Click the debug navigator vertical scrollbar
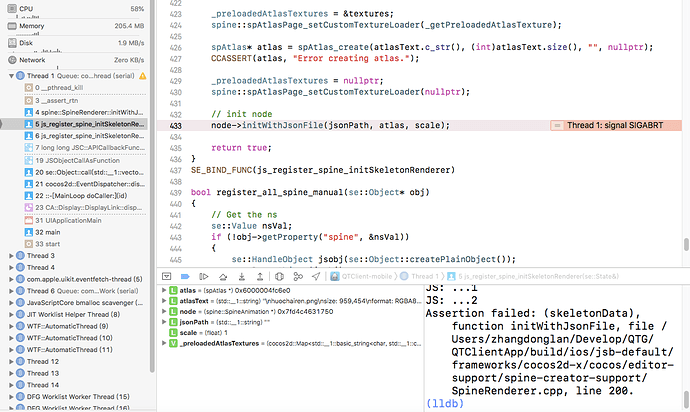The height and width of the screenshot is (412, 690). 152,186
